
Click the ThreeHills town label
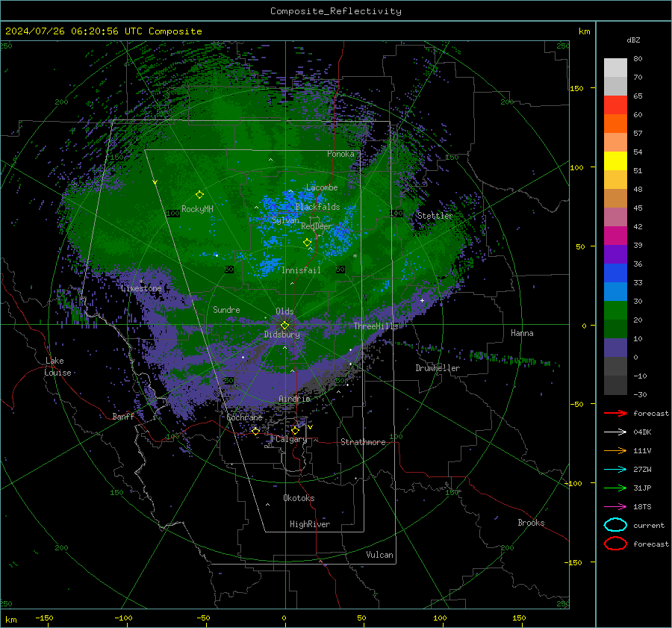[x=376, y=326]
